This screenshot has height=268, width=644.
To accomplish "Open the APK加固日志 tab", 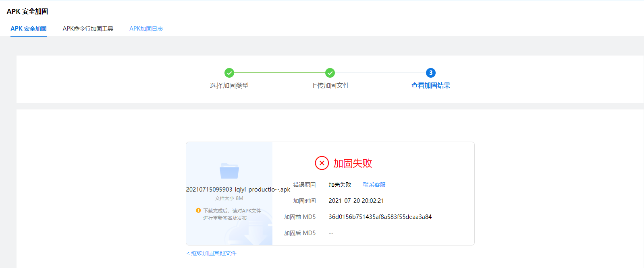I will [146, 29].
